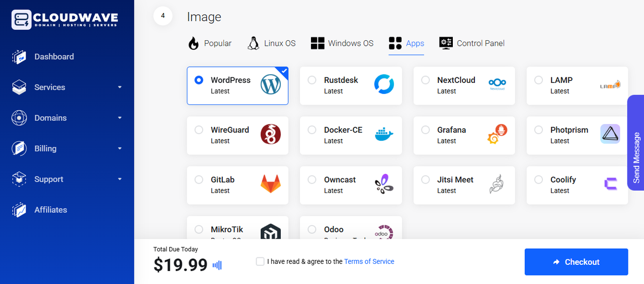Click the $19.99 total amount
Screen dimensions: 644x284
[181, 265]
